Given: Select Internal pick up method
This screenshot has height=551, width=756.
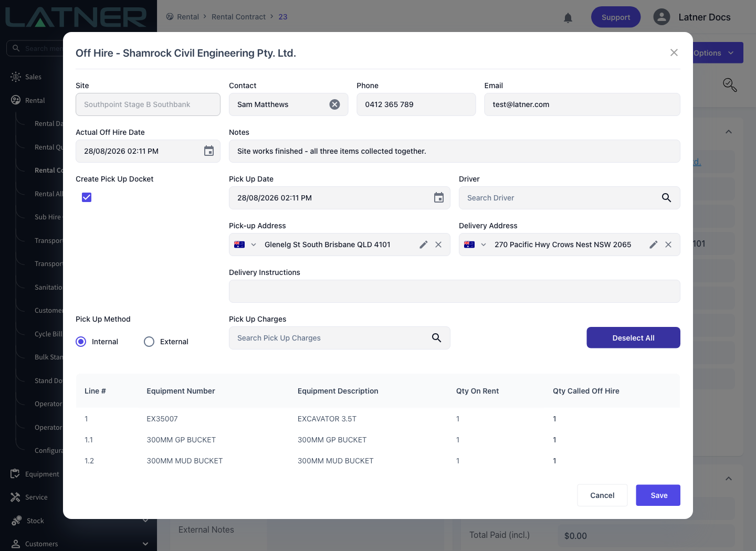Looking at the screenshot, I should 81,342.
